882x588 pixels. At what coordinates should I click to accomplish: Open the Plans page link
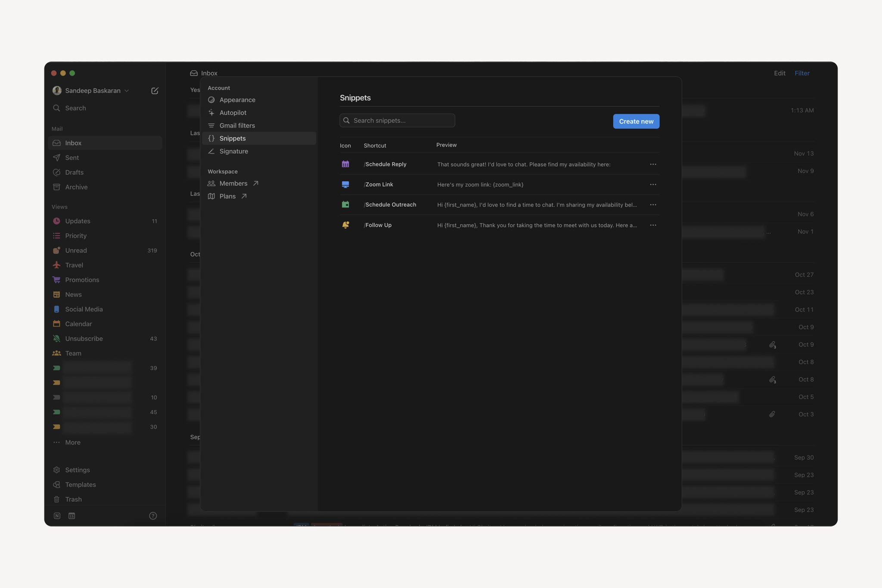click(x=227, y=196)
